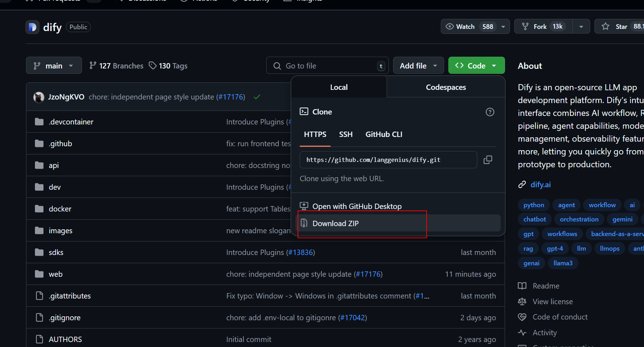
Task: Visit the dify.ai website link
Action: pyautogui.click(x=540, y=185)
